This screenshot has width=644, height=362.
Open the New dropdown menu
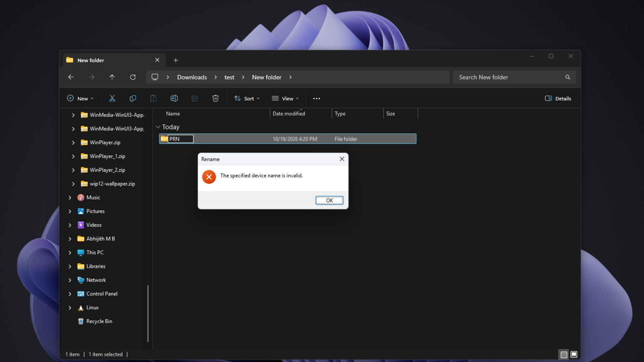[x=80, y=99]
